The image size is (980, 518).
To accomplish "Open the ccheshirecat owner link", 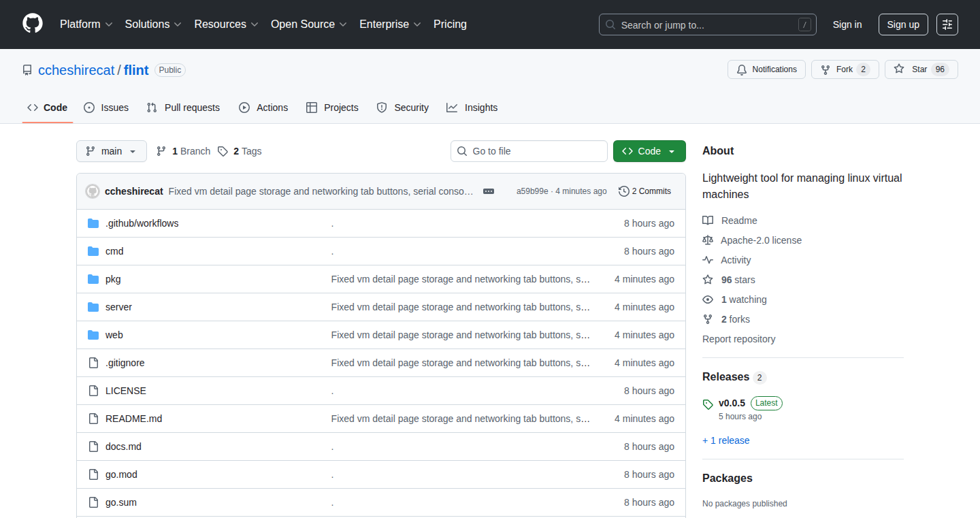I will [x=76, y=70].
